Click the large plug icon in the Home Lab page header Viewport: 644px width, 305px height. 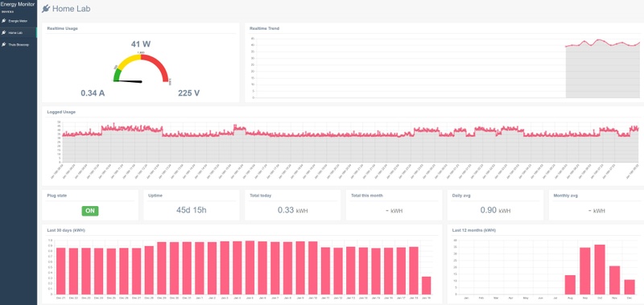(x=46, y=8)
